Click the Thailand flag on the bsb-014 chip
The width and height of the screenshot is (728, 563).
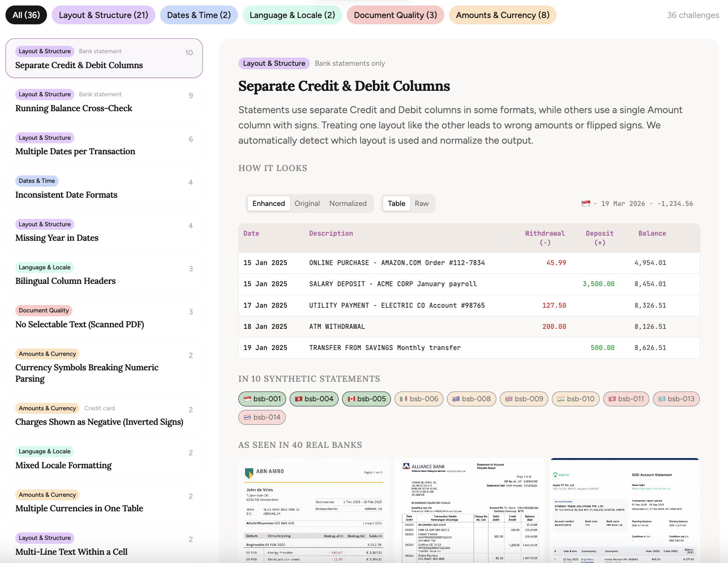point(247,417)
